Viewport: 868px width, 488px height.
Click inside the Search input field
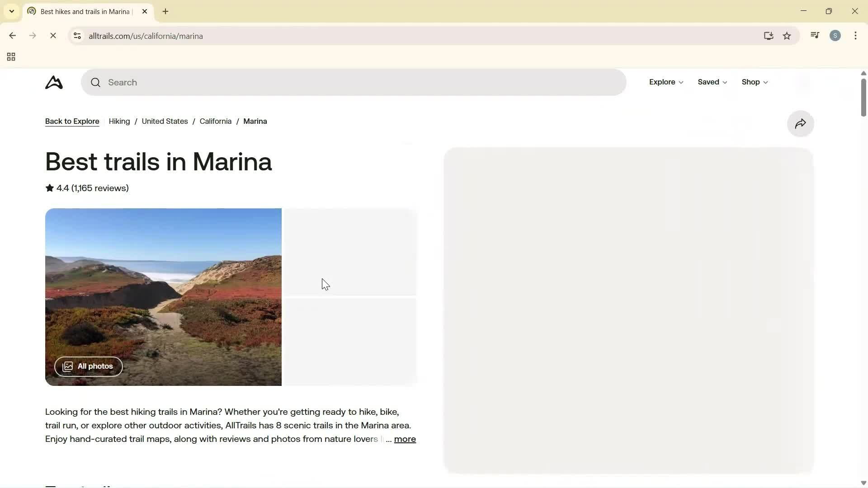point(316,82)
